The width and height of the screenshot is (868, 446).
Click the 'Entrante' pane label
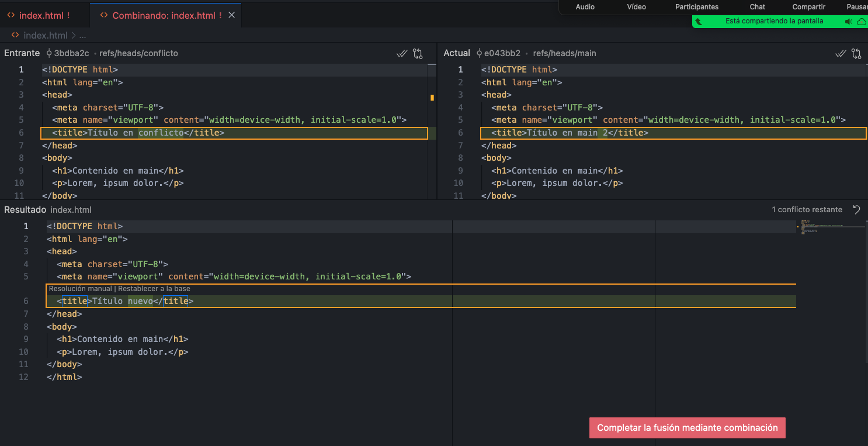coord(22,53)
